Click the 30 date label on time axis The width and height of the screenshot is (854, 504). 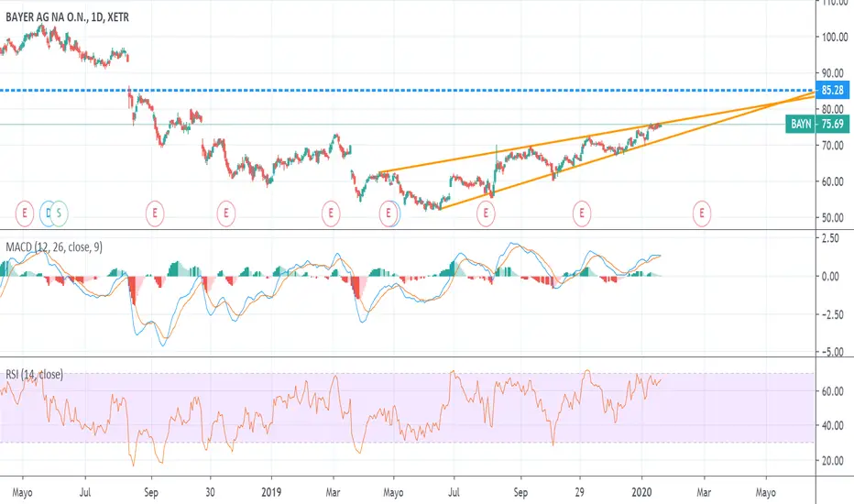(210, 493)
